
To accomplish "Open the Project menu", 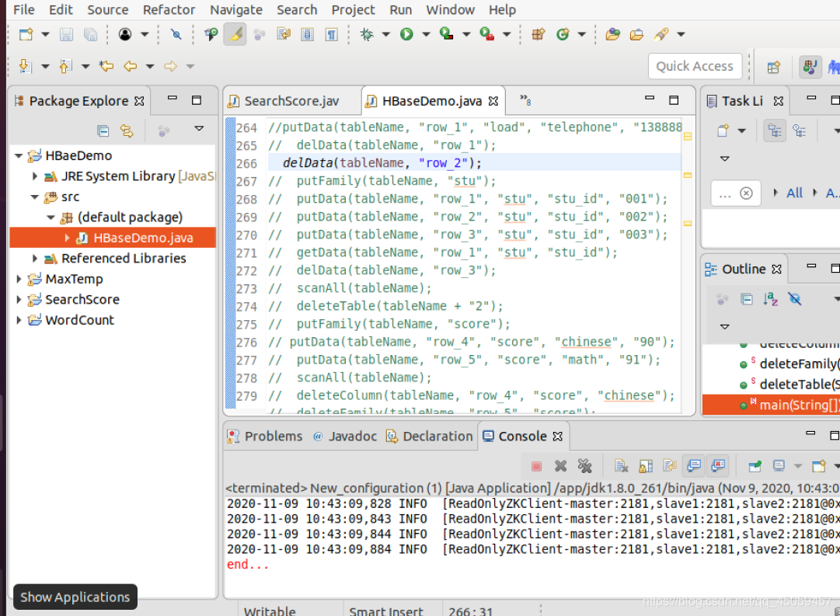I will point(353,9).
